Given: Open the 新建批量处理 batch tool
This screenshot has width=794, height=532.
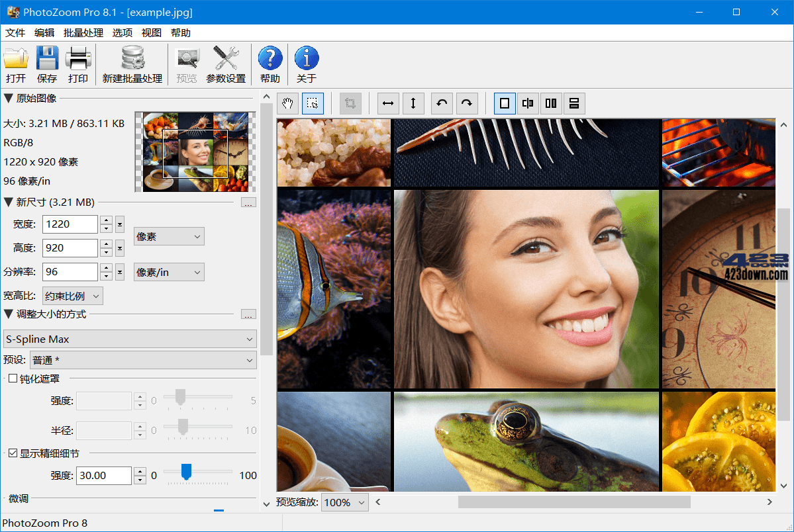Looking at the screenshot, I should [x=131, y=64].
